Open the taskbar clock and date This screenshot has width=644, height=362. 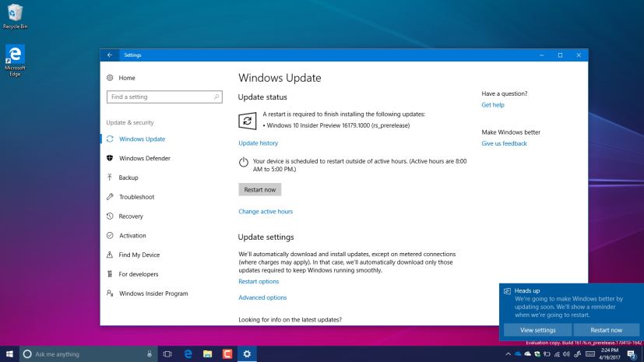610,353
